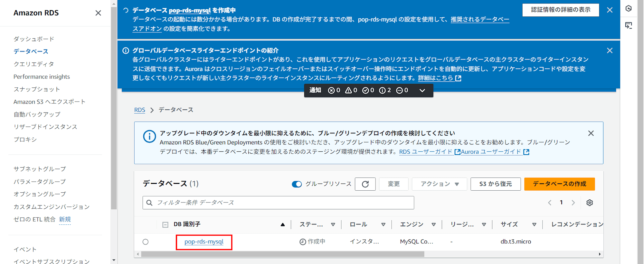
Task: Click the info count notification icon
Action: (x=382, y=90)
